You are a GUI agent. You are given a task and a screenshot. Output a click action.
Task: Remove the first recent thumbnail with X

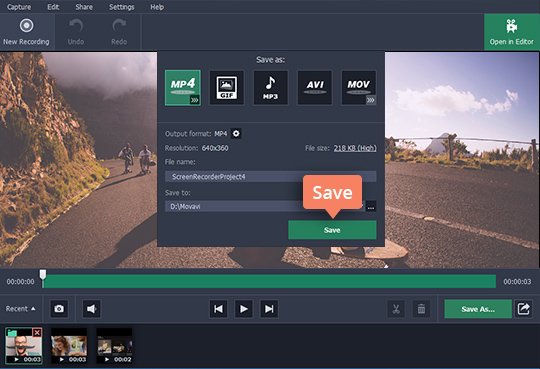(37, 332)
